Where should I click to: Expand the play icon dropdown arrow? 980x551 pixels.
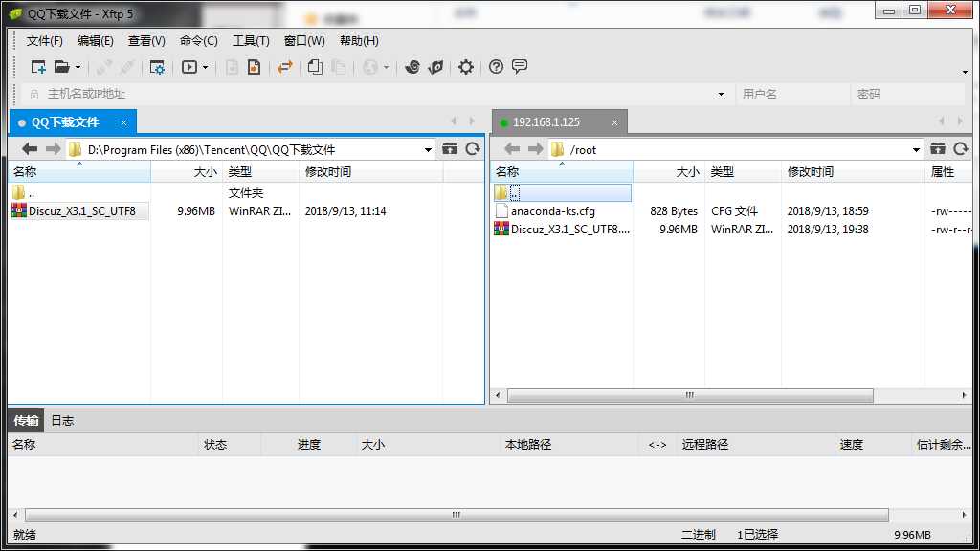point(205,68)
